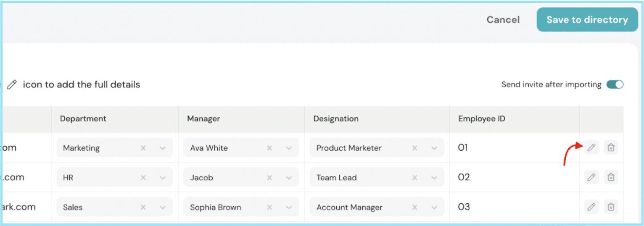644x226 pixels.
Task: Click the Cancel button
Action: [x=503, y=20]
